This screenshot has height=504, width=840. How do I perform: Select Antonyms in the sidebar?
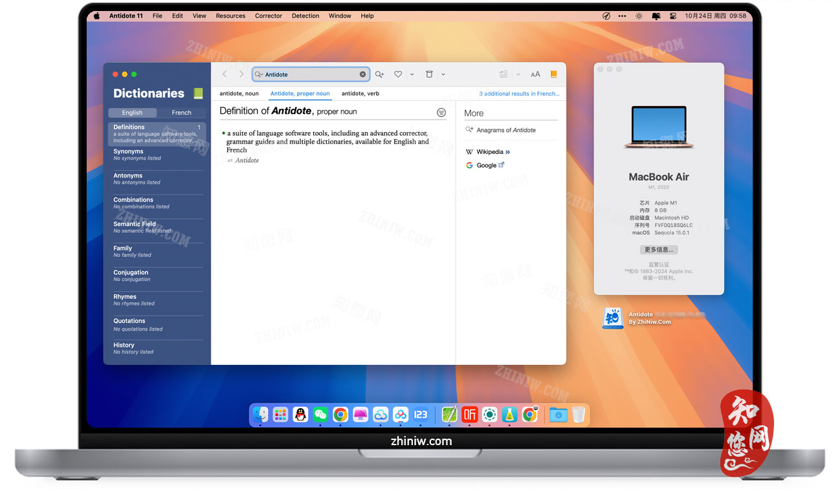157,179
